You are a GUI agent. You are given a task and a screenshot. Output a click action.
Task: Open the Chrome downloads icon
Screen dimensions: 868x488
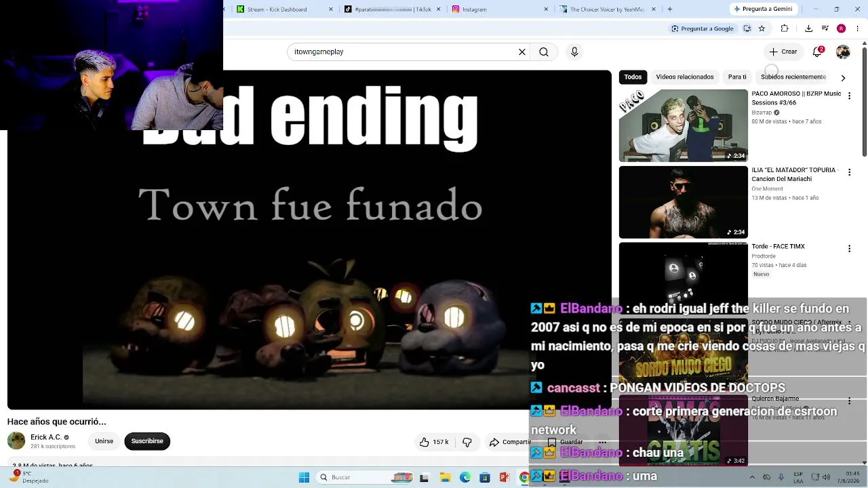point(808,28)
